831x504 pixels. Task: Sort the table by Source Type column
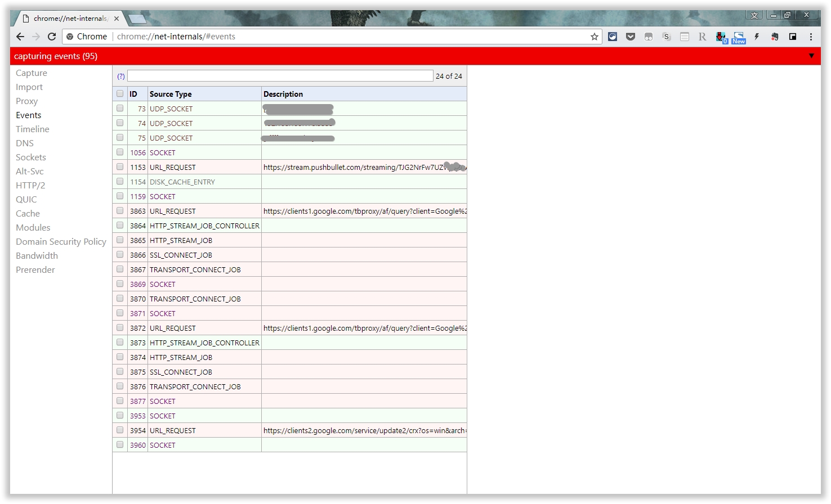171,94
